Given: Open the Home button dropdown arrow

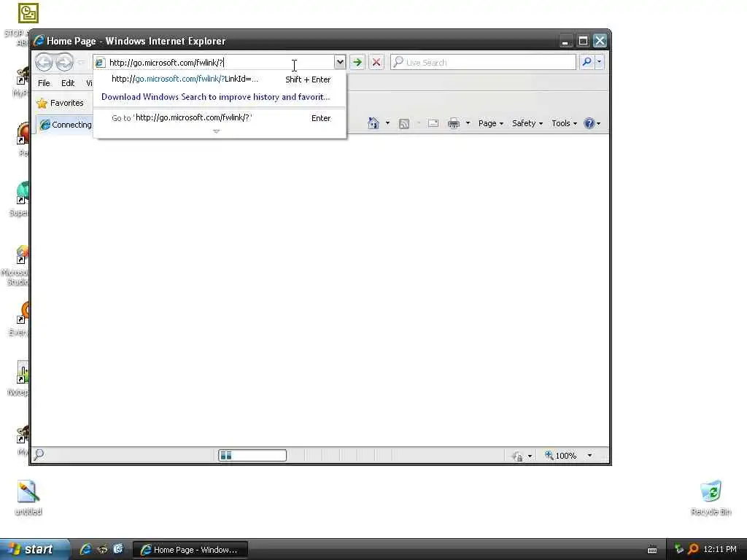Looking at the screenshot, I should point(387,123).
